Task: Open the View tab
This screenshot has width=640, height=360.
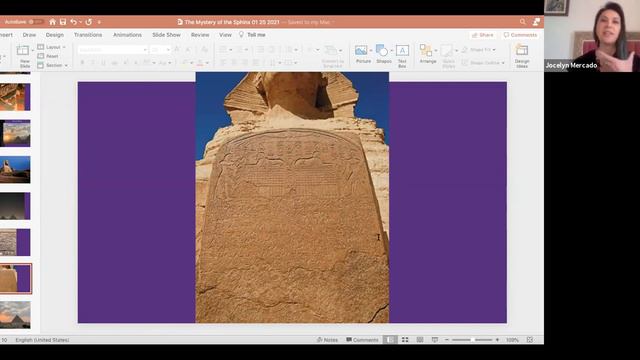Action: 225,35
